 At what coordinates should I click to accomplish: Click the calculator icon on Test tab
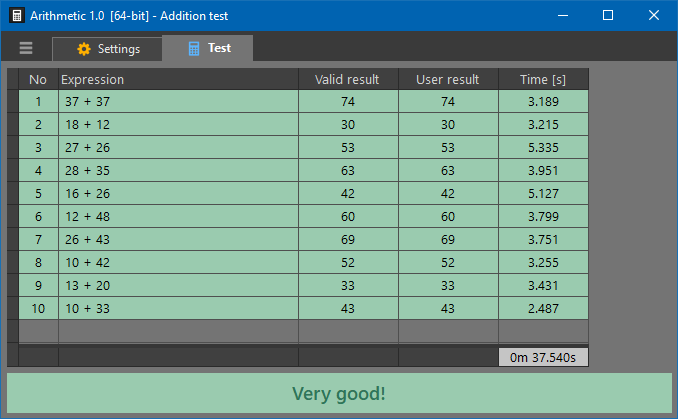[x=194, y=48]
